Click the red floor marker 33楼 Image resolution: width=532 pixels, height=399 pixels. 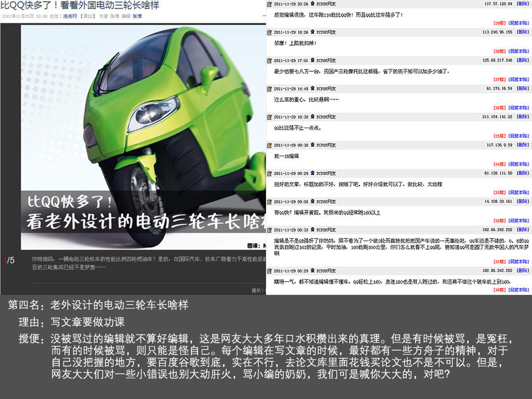[x=500, y=193]
